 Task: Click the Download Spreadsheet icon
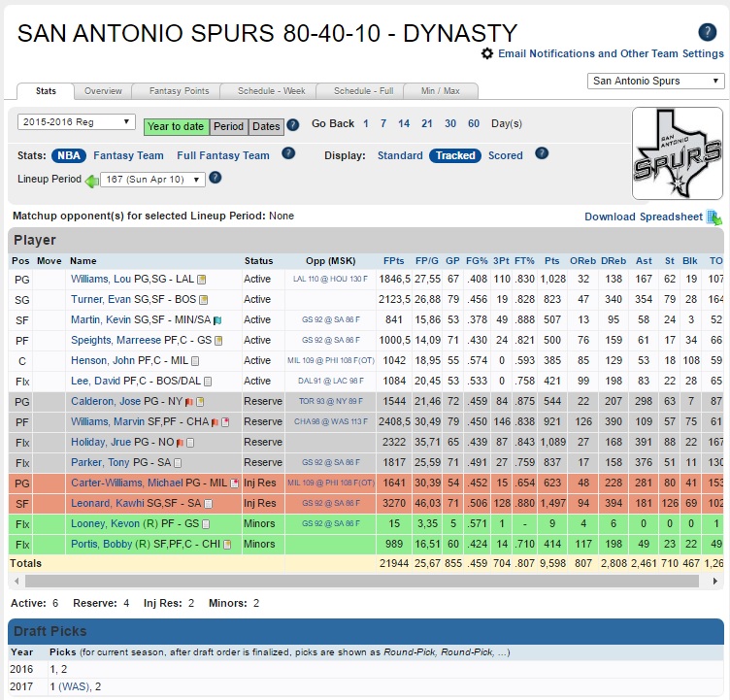coord(713,217)
